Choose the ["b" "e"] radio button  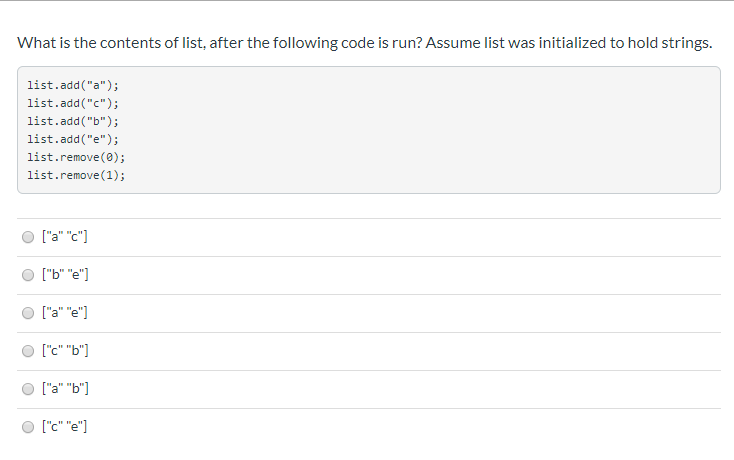point(28,275)
